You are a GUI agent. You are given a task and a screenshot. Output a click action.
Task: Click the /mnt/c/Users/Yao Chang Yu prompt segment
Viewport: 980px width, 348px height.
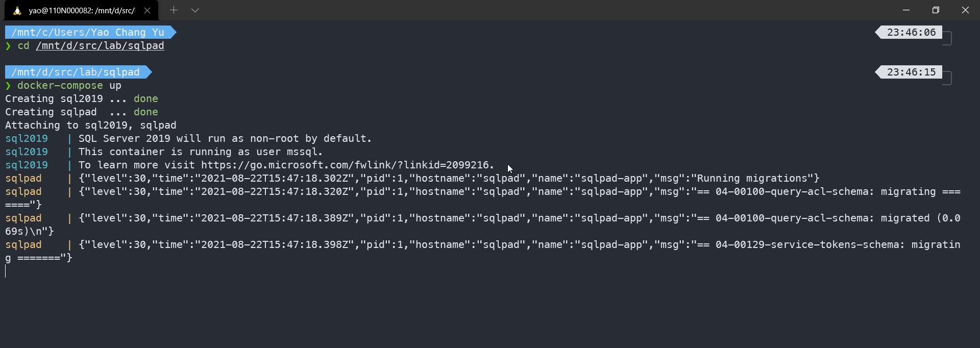(x=87, y=32)
